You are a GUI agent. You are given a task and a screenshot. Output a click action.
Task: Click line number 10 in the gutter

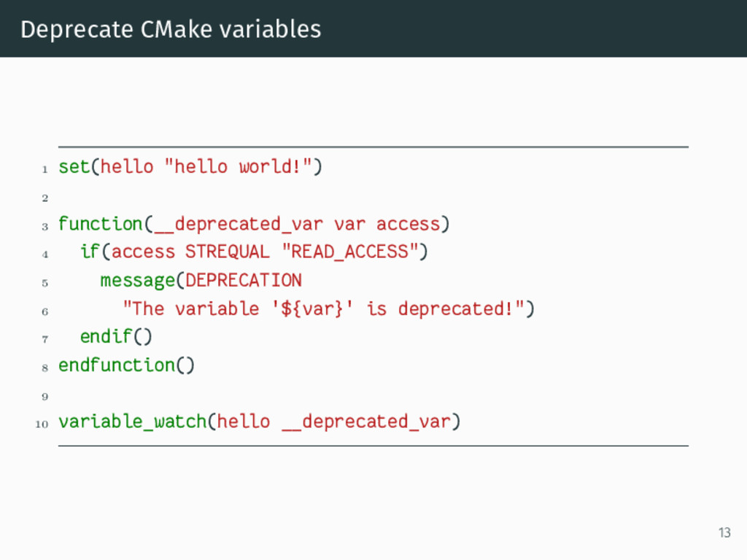(x=42, y=424)
